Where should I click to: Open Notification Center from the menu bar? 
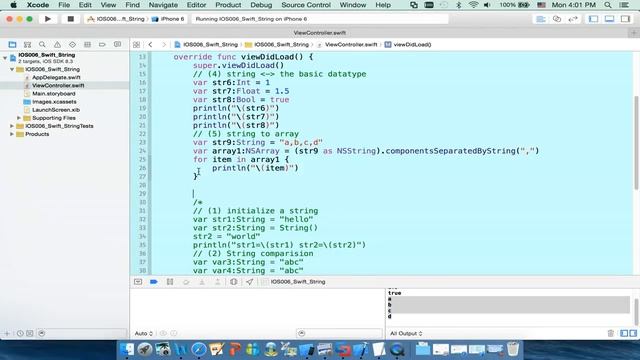coord(624,5)
